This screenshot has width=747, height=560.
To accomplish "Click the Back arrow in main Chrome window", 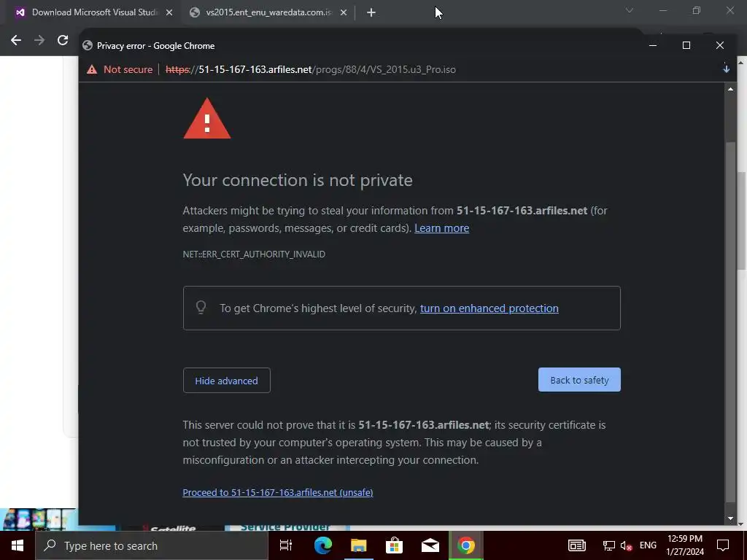I will click(16, 41).
